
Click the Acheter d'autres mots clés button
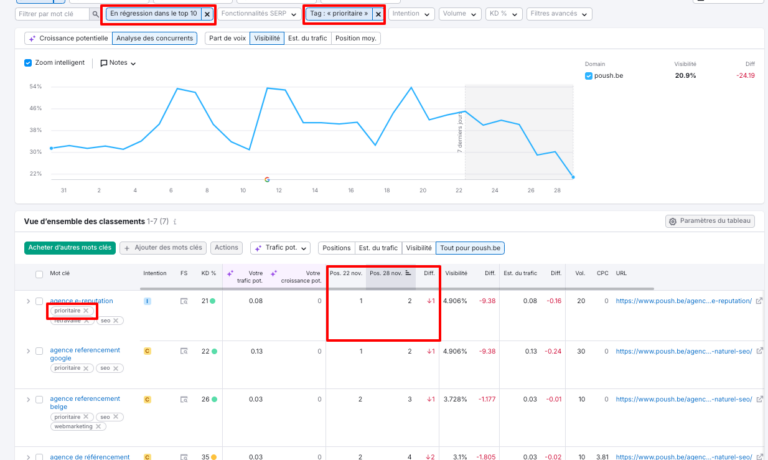[69, 247]
